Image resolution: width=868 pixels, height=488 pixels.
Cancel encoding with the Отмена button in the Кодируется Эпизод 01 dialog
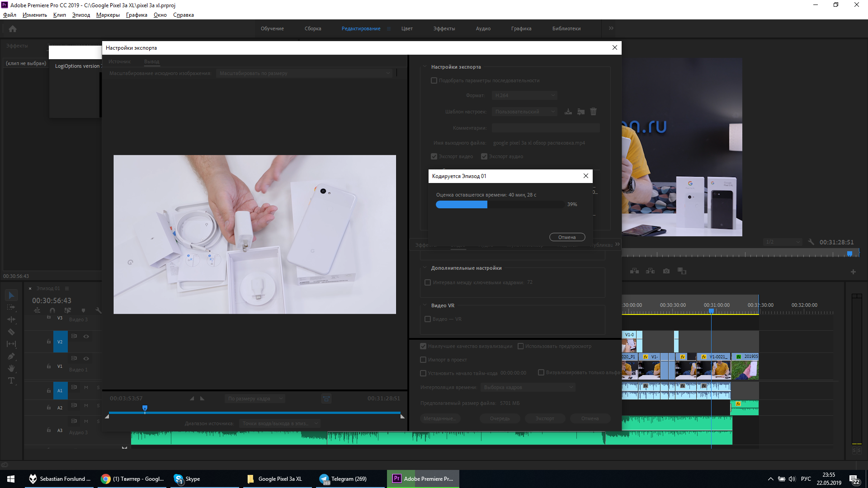click(x=567, y=237)
